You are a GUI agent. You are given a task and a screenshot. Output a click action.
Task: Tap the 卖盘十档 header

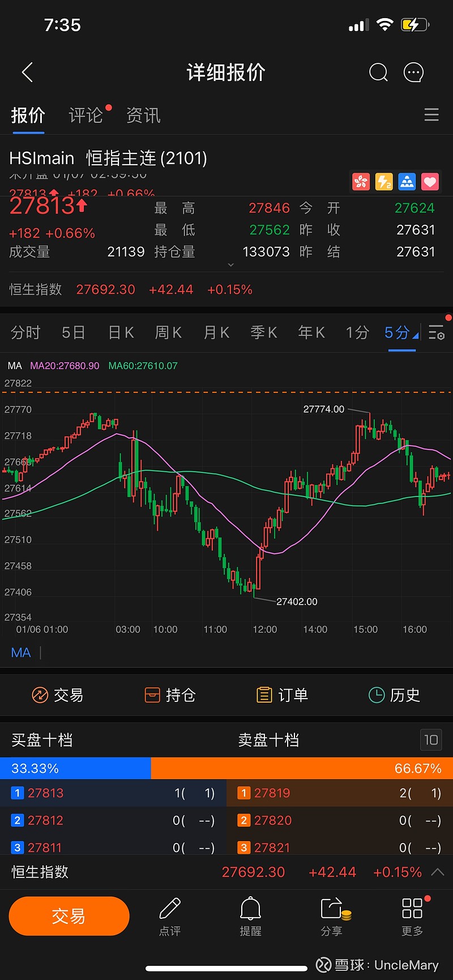pos(268,740)
